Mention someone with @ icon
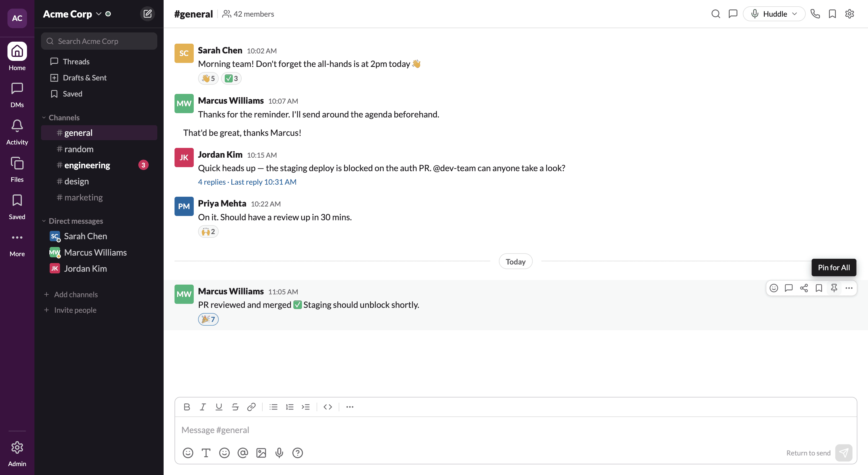 click(x=243, y=453)
